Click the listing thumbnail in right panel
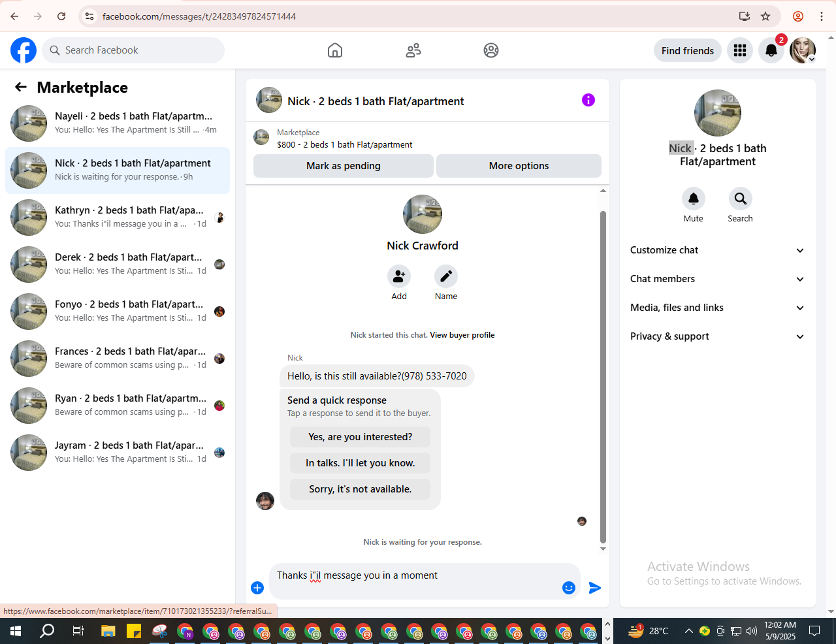 coord(718,113)
